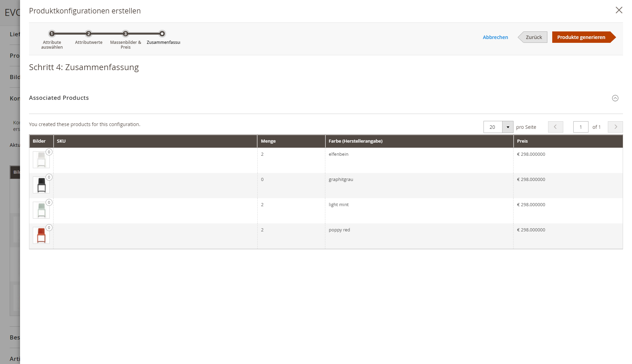This screenshot has height=364, width=632.
Task: Collapse the Associated Products section
Action: tap(615, 98)
